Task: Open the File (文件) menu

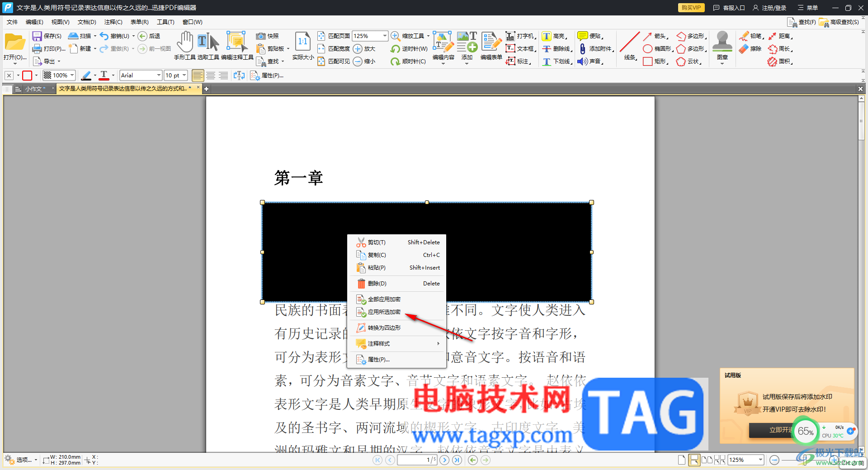Action: point(12,22)
